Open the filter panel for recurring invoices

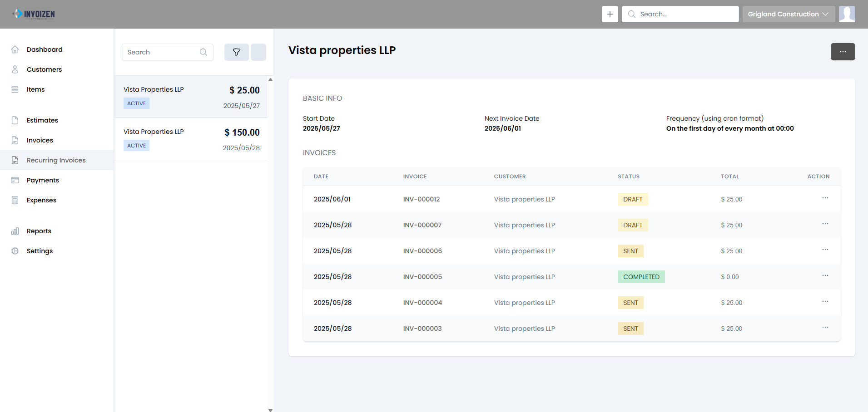click(x=236, y=52)
